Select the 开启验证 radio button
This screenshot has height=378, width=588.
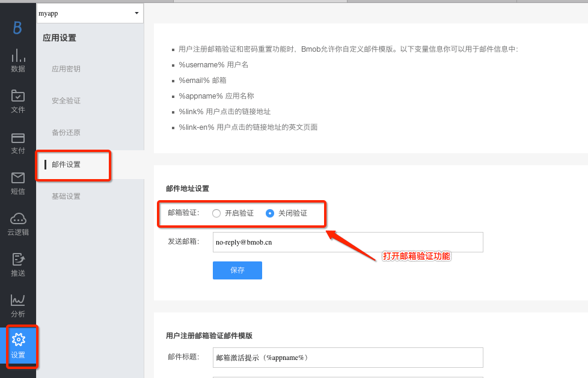pos(216,213)
